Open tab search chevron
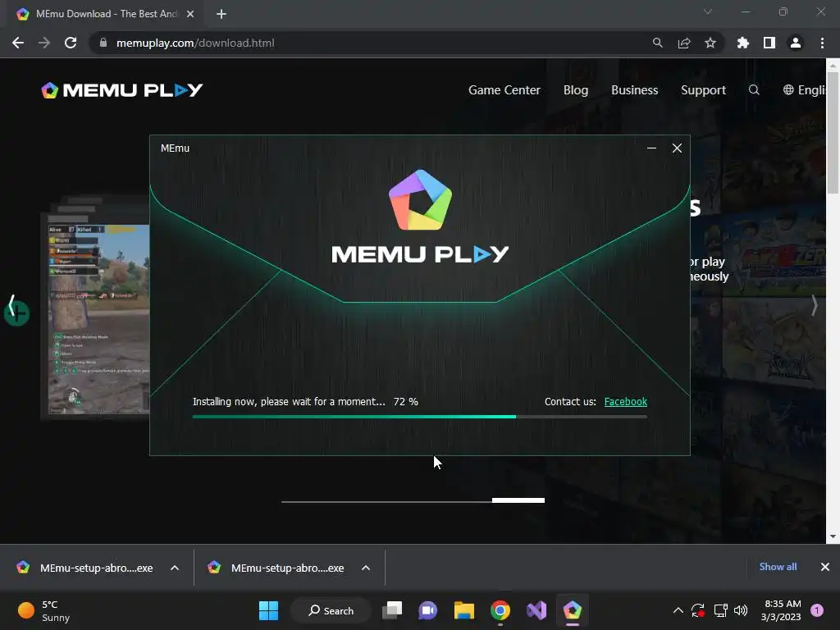840x630 pixels. pos(708,11)
